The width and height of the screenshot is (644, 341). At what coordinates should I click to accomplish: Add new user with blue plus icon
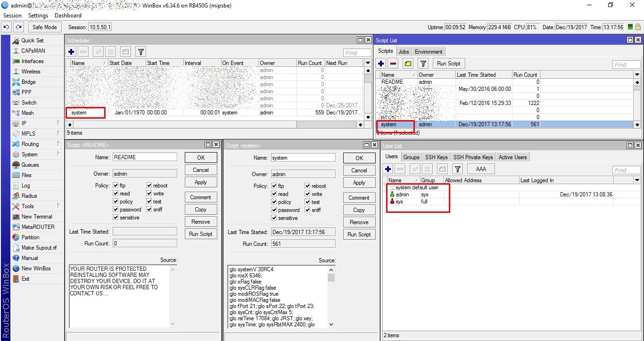[388, 169]
